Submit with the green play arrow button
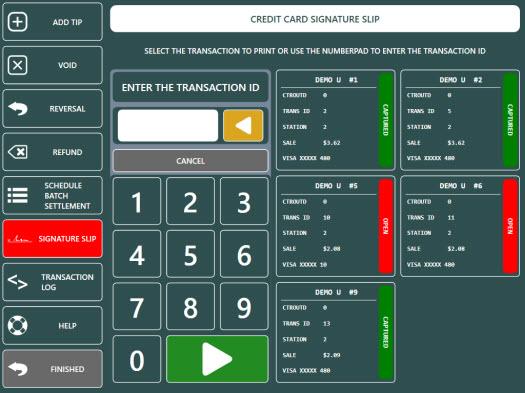The height and width of the screenshot is (393, 525). coord(217,359)
